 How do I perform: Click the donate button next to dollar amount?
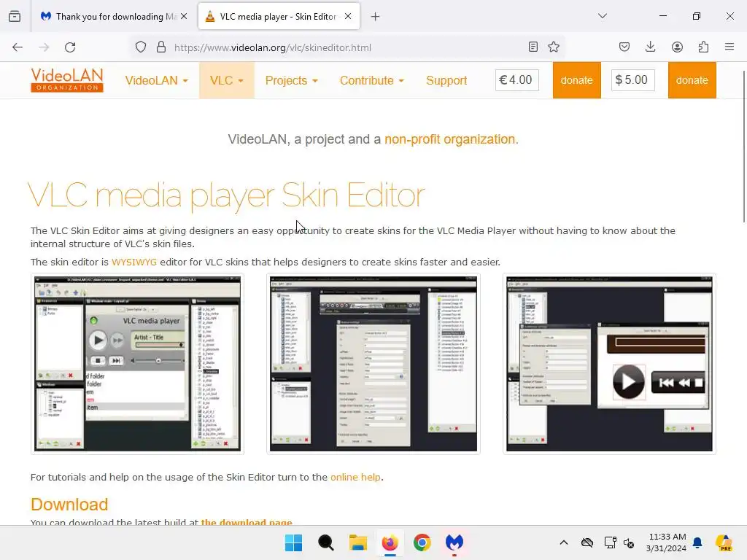(x=692, y=80)
